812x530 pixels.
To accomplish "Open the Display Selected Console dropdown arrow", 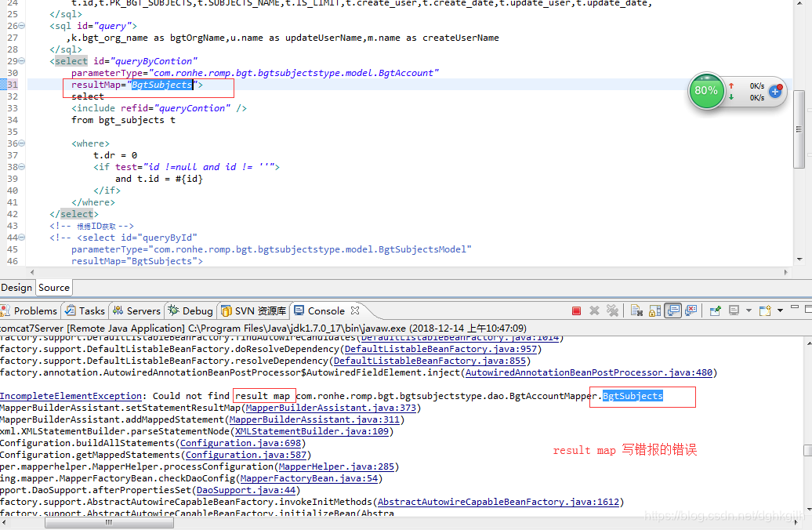I will pos(749,310).
